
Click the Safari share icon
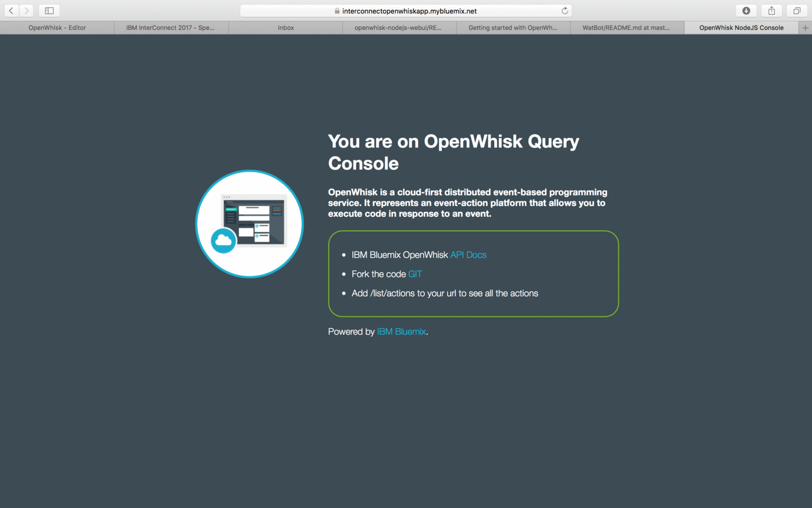click(x=771, y=10)
